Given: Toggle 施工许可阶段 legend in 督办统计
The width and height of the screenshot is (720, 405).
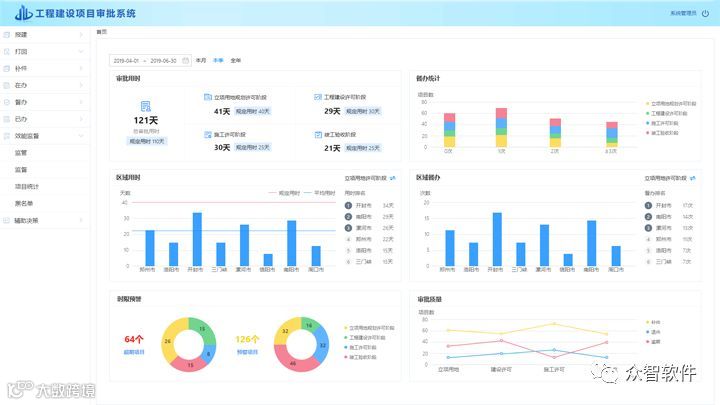Looking at the screenshot, I should (x=662, y=123).
